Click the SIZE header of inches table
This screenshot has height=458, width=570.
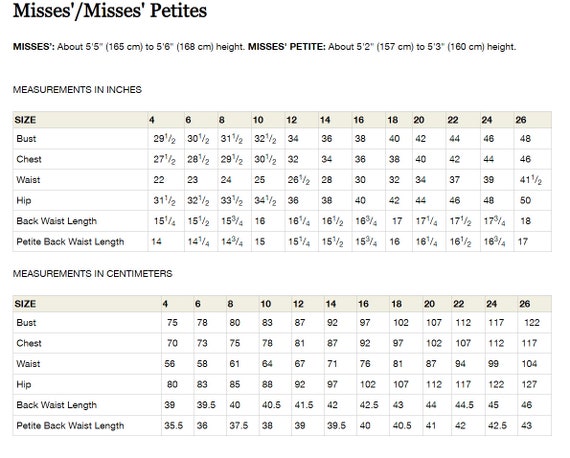[25, 120]
